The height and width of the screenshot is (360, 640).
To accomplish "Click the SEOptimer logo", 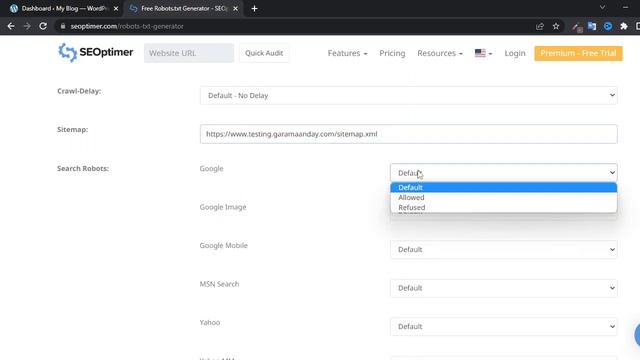I will tap(96, 53).
